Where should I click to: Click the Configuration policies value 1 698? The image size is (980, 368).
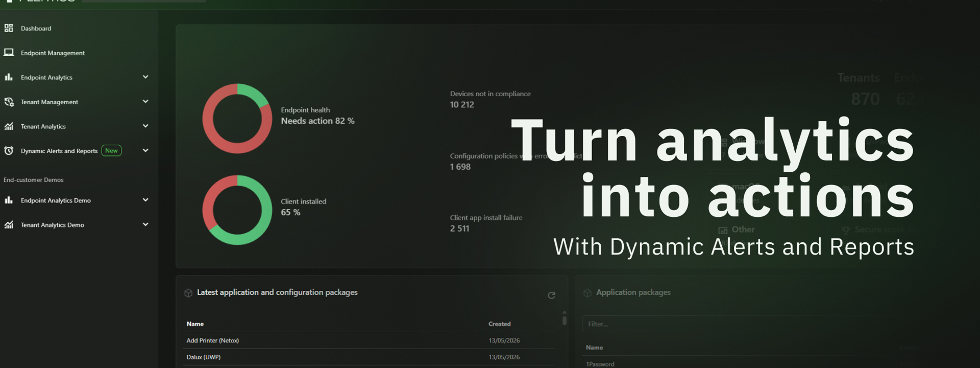click(x=460, y=167)
